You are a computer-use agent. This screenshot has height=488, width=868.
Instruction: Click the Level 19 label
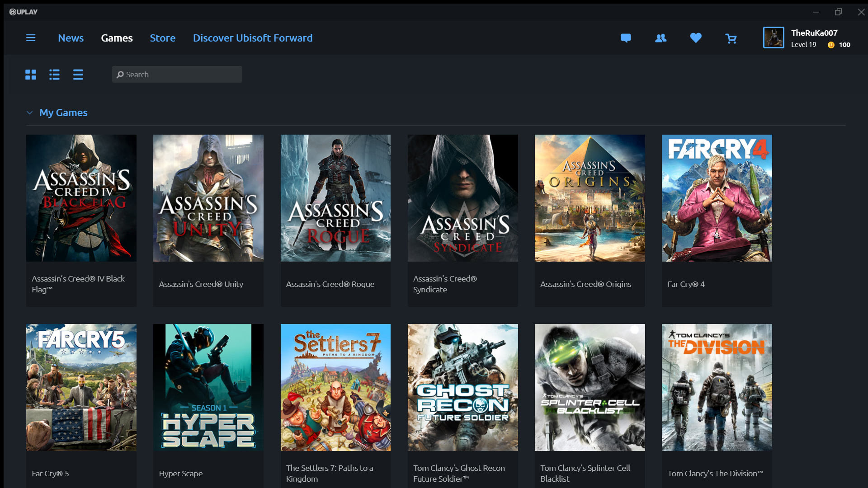(x=803, y=45)
